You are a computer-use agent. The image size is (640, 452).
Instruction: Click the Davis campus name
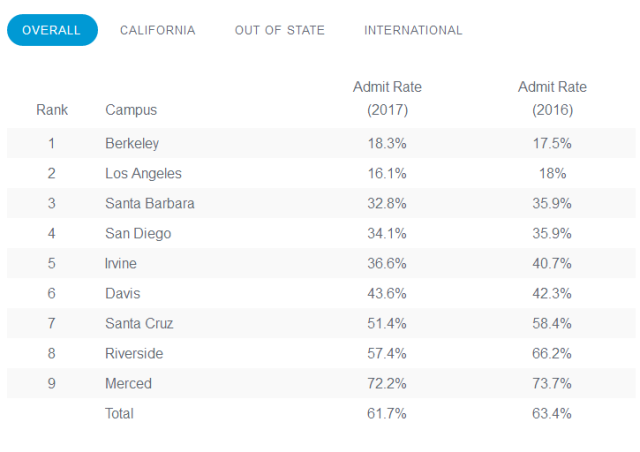click(x=123, y=293)
